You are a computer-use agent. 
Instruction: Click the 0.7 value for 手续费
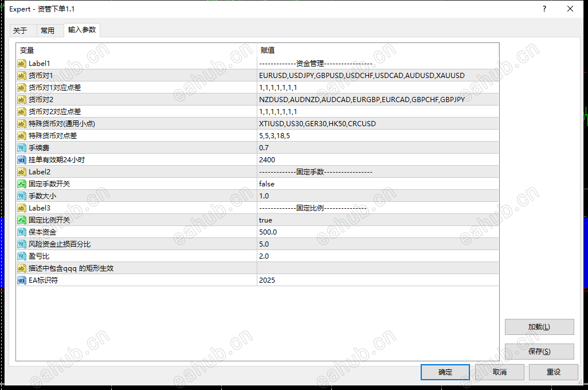[378, 147]
